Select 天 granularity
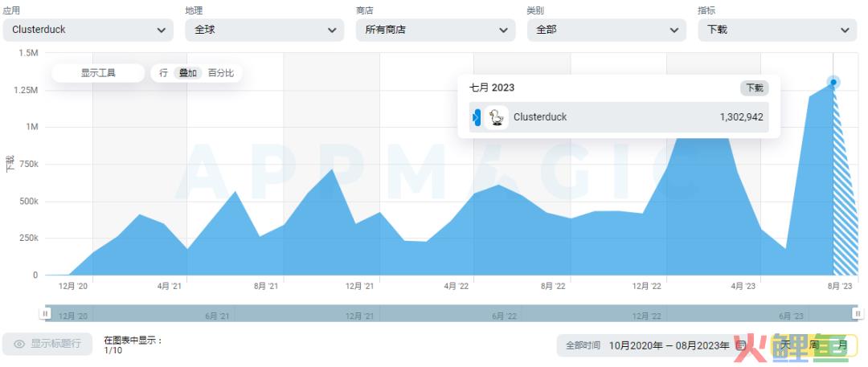This screenshot has height=367, width=868. 786,345
